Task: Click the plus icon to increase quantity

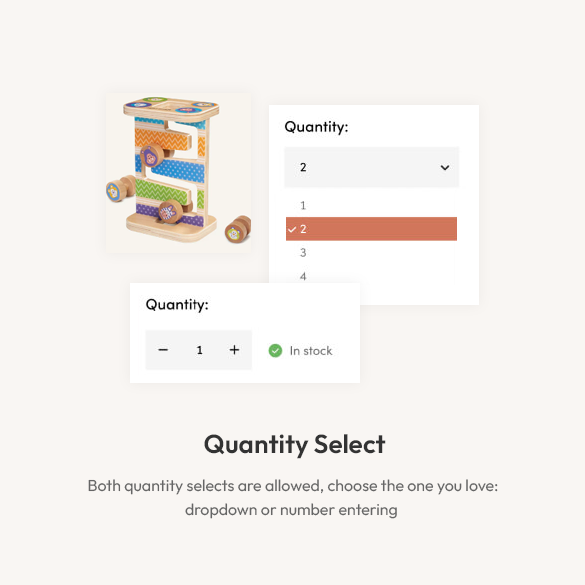Action: (234, 350)
